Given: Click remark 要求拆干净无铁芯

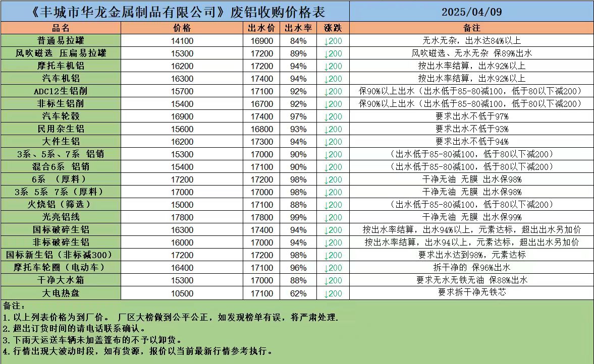Looking at the screenshot, I should click(472, 292).
